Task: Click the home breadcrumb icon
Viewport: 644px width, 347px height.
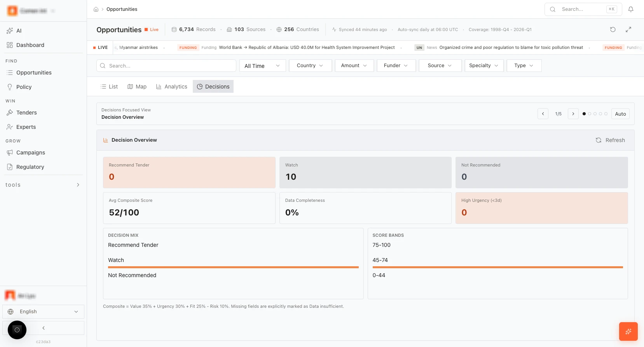Action: point(96,9)
